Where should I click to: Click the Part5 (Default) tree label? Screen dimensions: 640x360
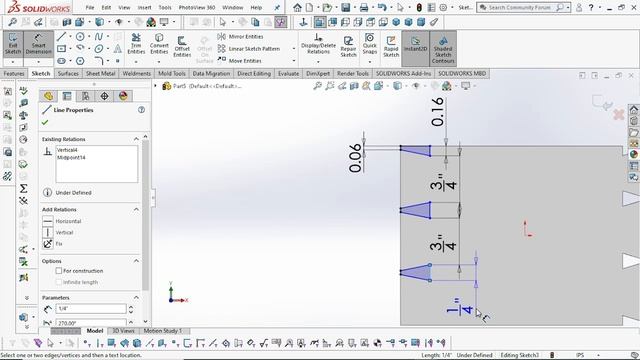coord(208,86)
